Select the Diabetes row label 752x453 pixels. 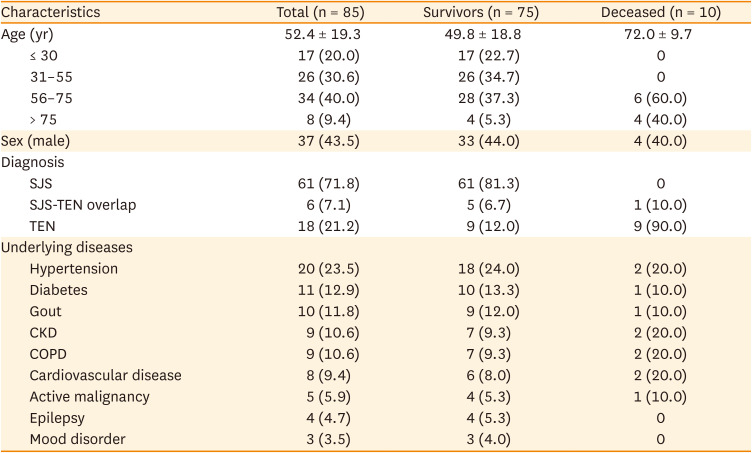[x=59, y=290]
